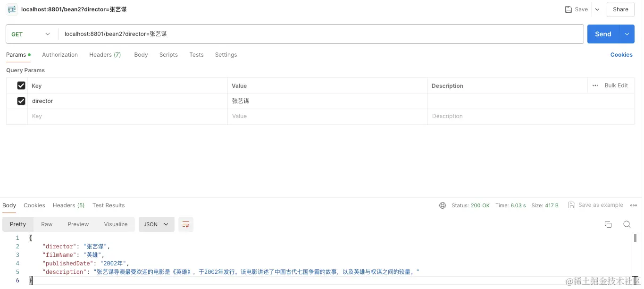Open the Settings tab

(226, 55)
